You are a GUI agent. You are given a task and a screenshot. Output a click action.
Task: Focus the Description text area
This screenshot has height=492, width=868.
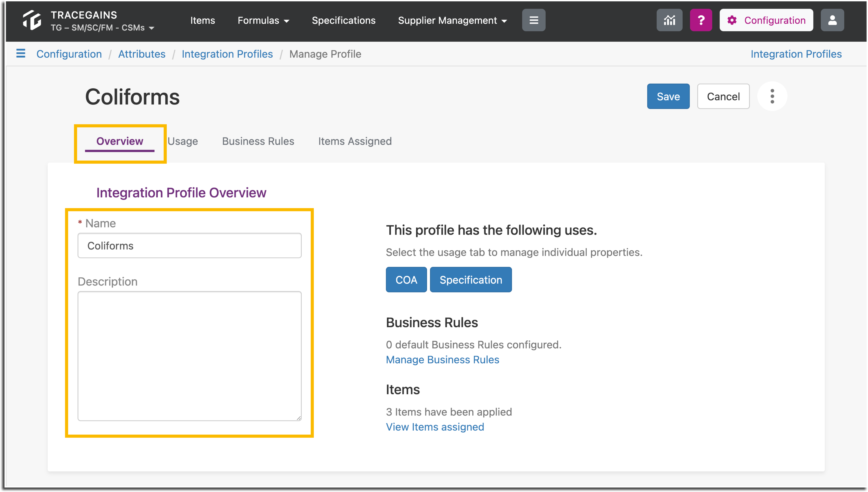click(189, 356)
